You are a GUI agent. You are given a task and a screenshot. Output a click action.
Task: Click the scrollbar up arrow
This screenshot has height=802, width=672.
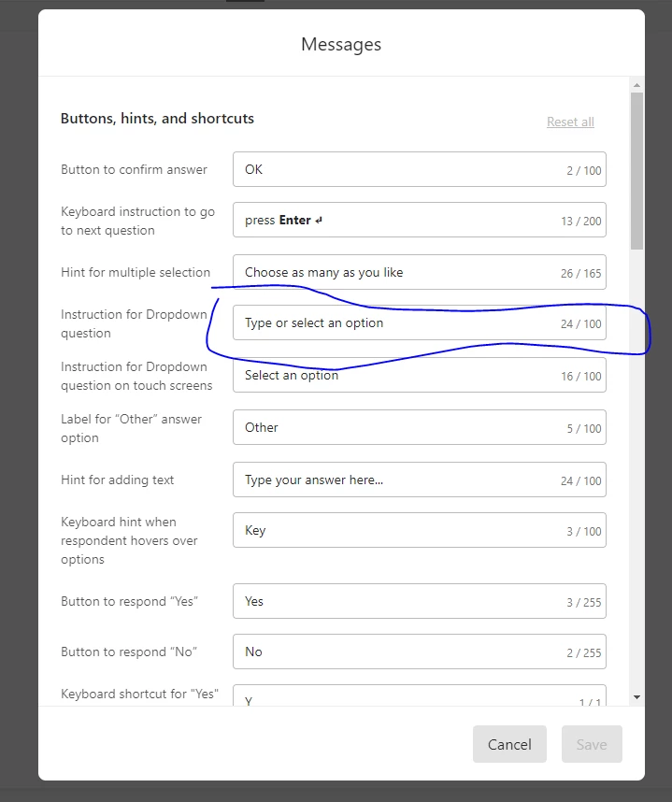point(636,85)
